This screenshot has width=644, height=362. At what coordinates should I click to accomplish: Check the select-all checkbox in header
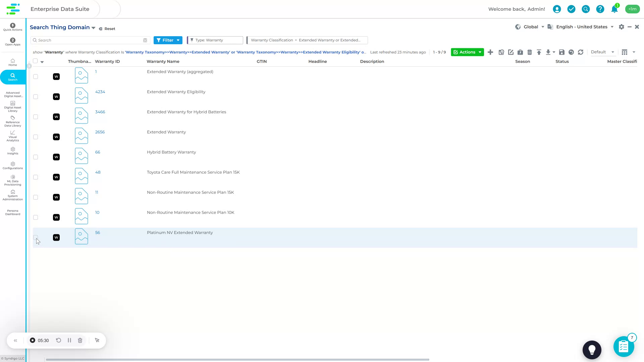coord(35,61)
